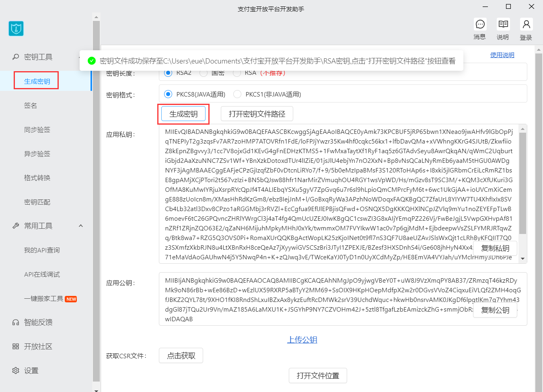Close the application window

tap(531, 6)
